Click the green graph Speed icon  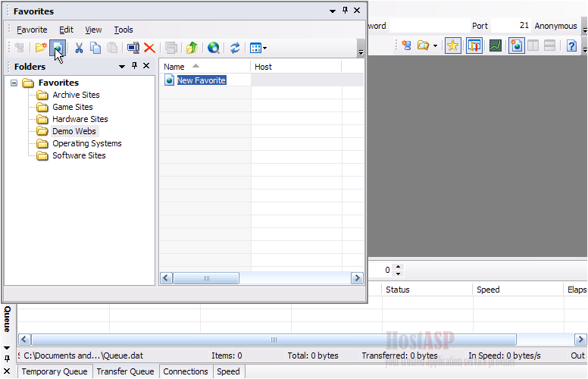click(x=496, y=45)
